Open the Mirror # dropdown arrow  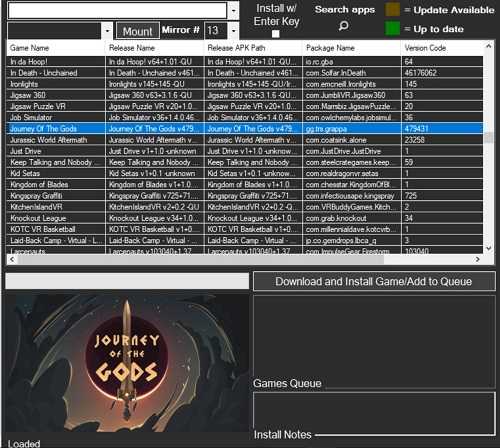pyautogui.click(x=234, y=31)
